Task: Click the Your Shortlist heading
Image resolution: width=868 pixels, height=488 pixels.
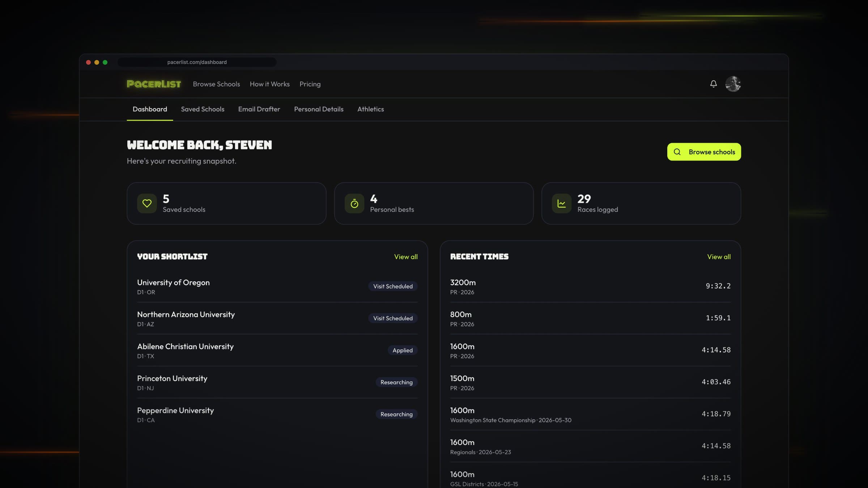Action: (172, 257)
